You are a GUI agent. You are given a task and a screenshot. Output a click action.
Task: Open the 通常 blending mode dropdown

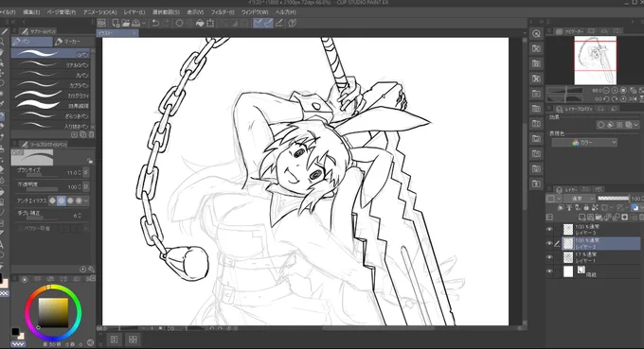click(x=579, y=199)
